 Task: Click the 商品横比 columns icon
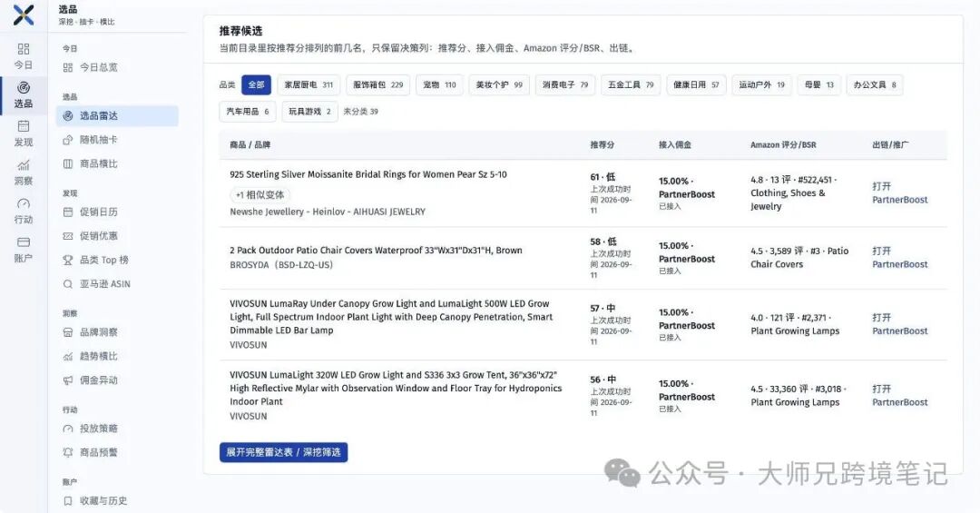(x=68, y=164)
